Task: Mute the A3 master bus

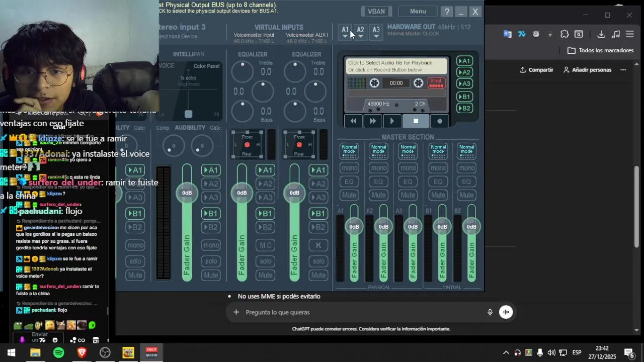Action: tap(408, 195)
